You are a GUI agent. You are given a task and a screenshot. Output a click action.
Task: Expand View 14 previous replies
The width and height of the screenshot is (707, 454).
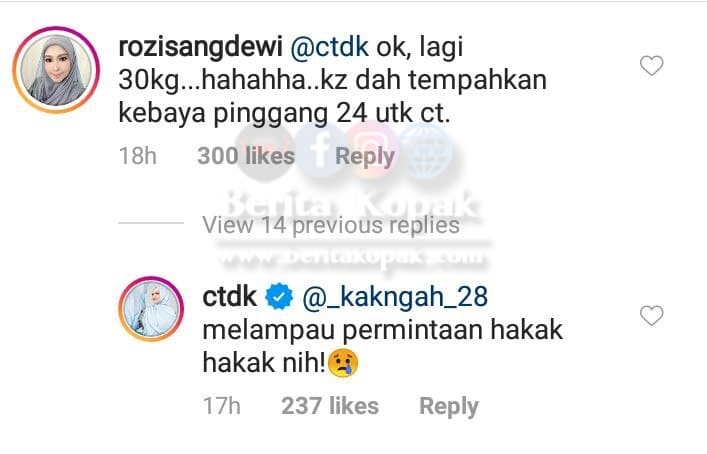pos(331,225)
